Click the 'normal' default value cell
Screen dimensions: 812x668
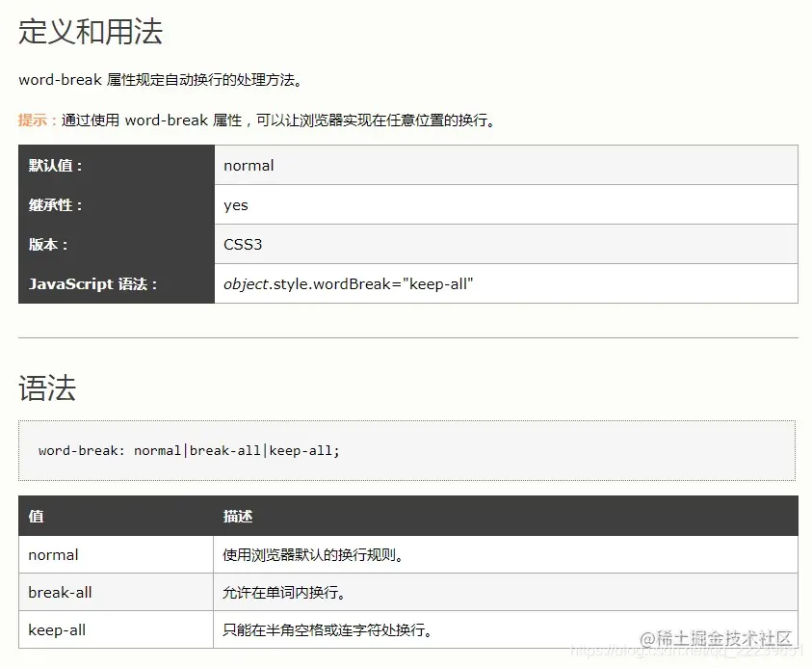[506, 166]
